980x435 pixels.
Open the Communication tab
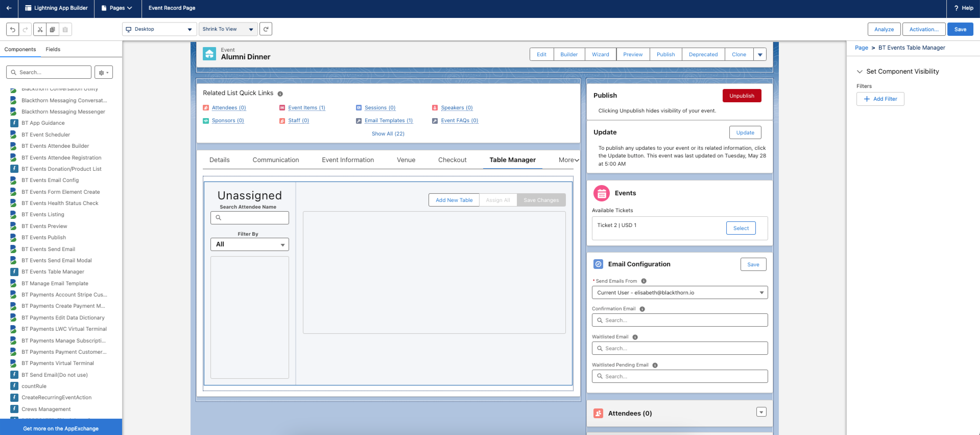click(276, 160)
